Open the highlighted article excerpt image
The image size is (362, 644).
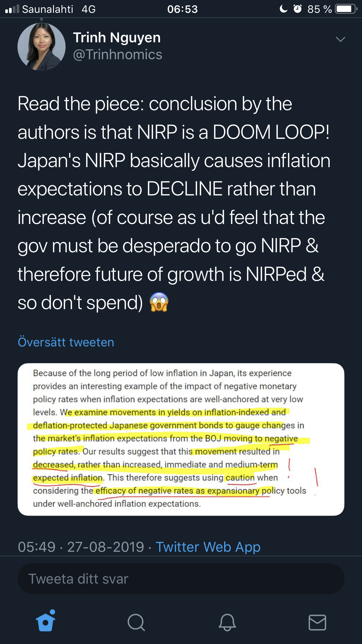[x=181, y=439]
